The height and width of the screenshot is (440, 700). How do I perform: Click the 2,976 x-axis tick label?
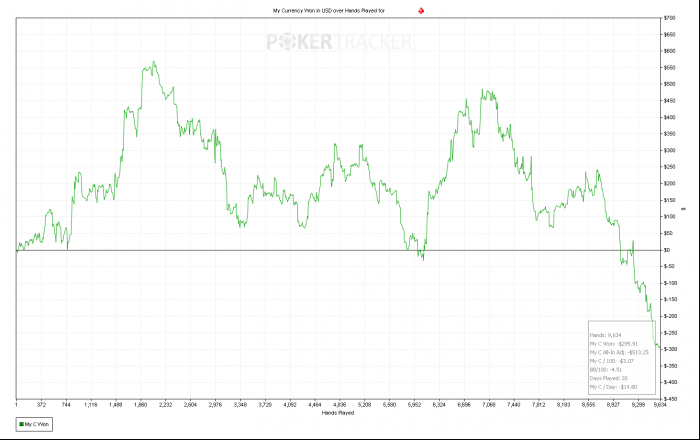(x=215, y=405)
